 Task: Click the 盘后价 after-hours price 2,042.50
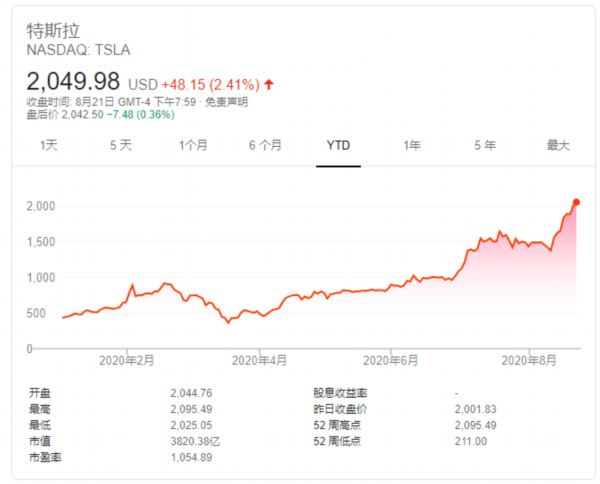click(x=85, y=114)
